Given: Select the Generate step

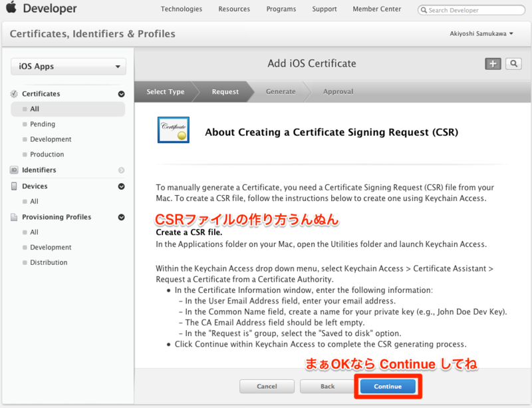Looking at the screenshot, I should (281, 92).
